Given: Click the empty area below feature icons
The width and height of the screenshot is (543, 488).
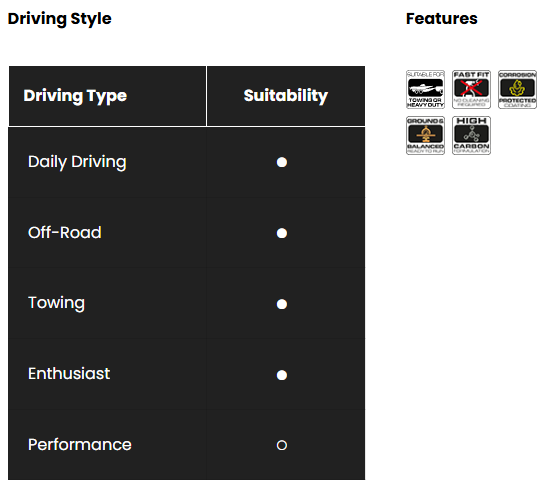Looking at the screenshot, I should coord(471,312).
